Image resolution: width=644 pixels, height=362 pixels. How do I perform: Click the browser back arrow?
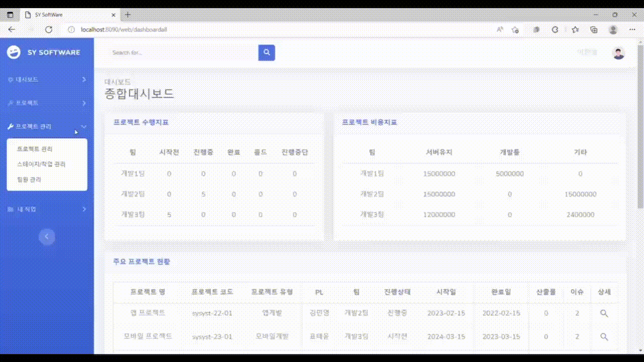tap(12, 30)
